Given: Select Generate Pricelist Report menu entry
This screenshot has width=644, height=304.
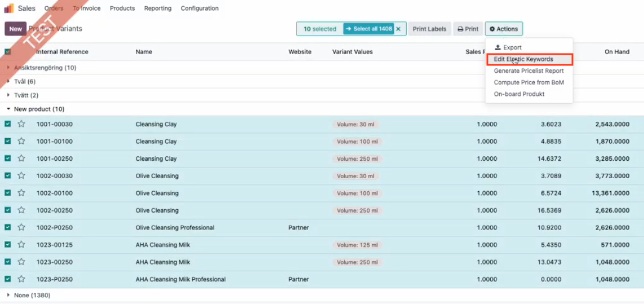Looking at the screenshot, I should click(x=528, y=71).
